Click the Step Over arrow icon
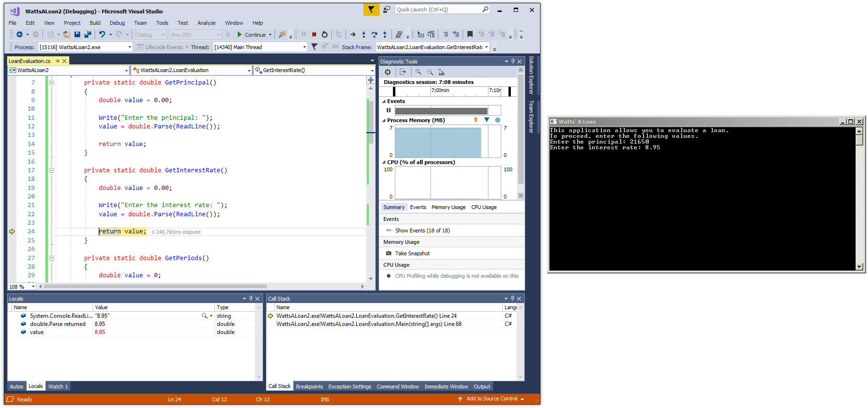 (x=374, y=34)
